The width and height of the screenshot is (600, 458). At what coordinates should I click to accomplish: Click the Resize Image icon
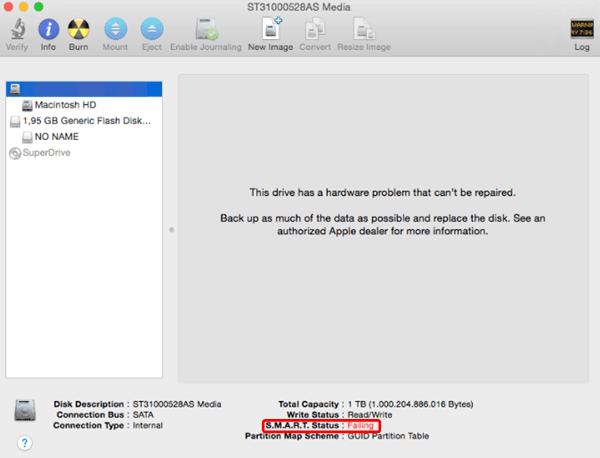coord(364,29)
